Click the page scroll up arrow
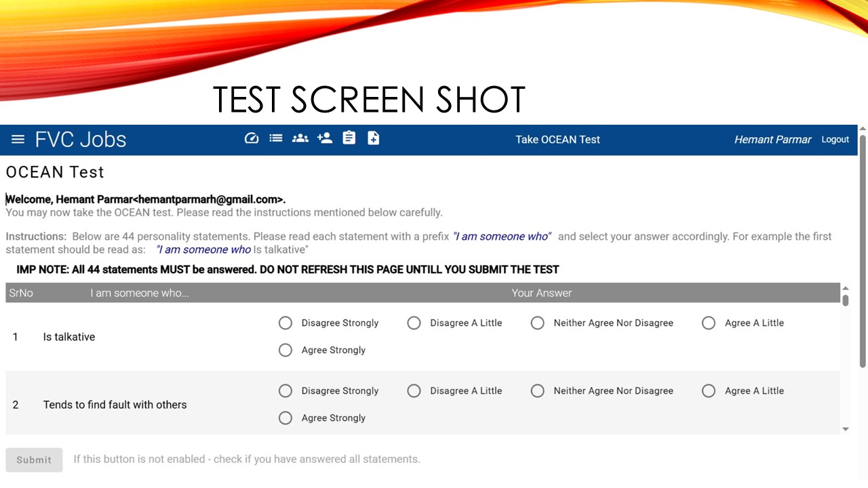Screen dimensions: 868x488 [x=863, y=129]
